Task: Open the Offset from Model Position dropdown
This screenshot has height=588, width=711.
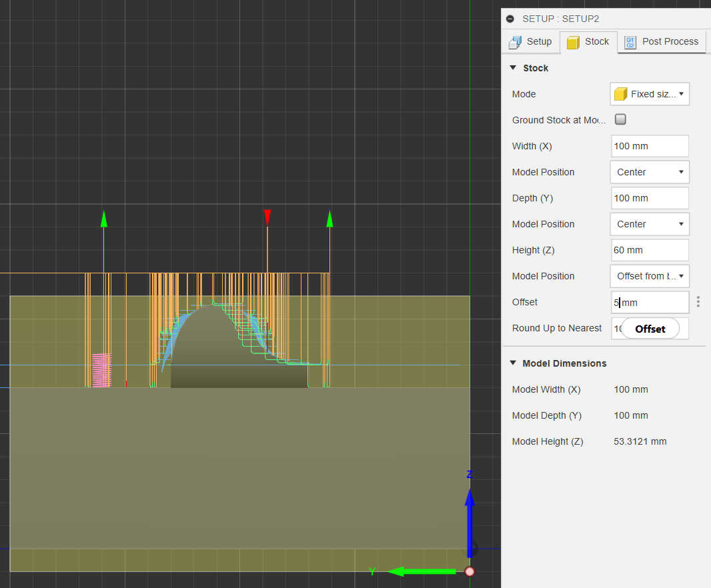Action: tap(650, 276)
